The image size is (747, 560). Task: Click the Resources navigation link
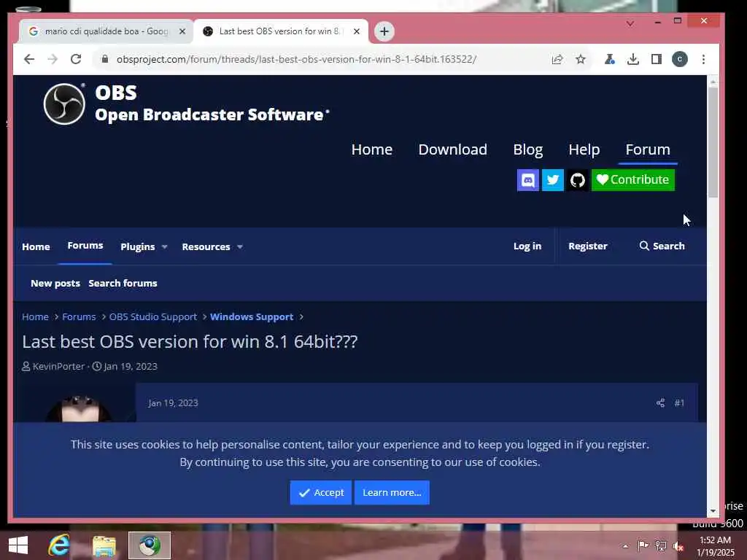(206, 246)
